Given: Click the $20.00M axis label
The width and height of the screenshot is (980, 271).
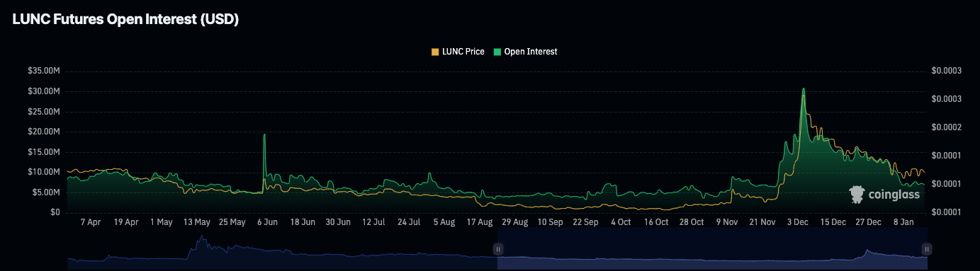Looking at the screenshot, I should point(43,132).
